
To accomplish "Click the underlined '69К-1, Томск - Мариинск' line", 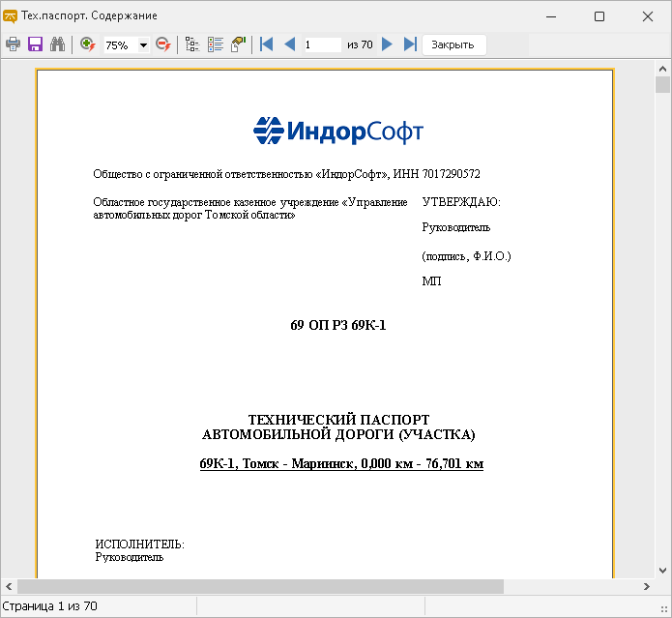I will pos(341,463).
